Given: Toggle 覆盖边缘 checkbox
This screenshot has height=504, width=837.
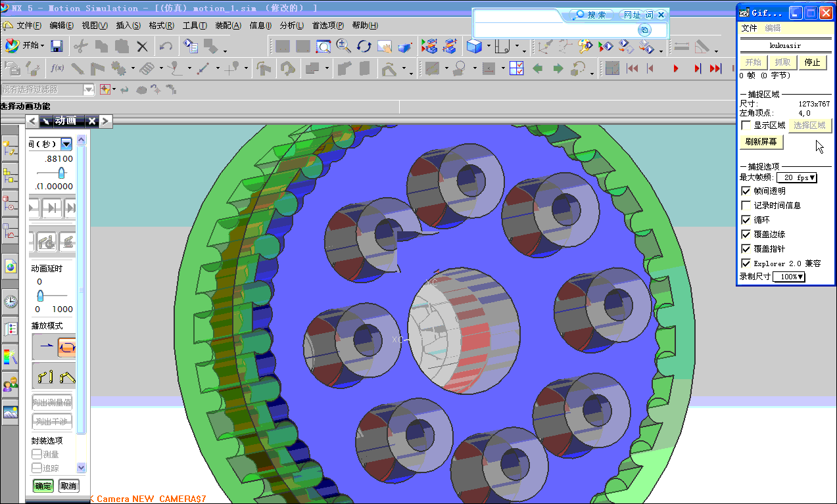Looking at the screenshot, I should click(x=746, y=234).
